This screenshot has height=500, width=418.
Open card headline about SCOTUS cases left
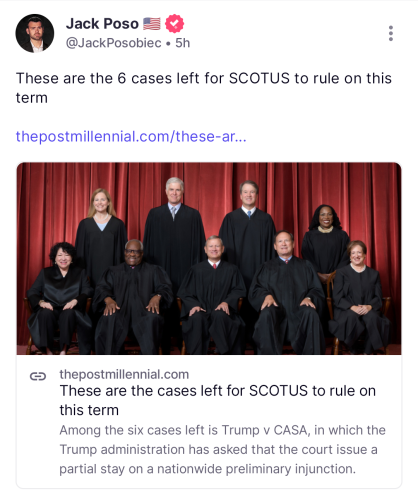pos(218,400)
